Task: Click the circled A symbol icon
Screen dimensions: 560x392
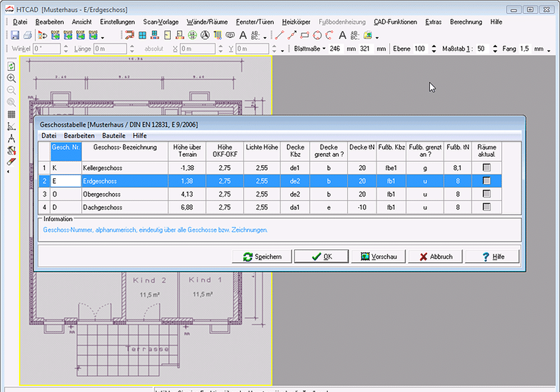Action: click(205, 35)
